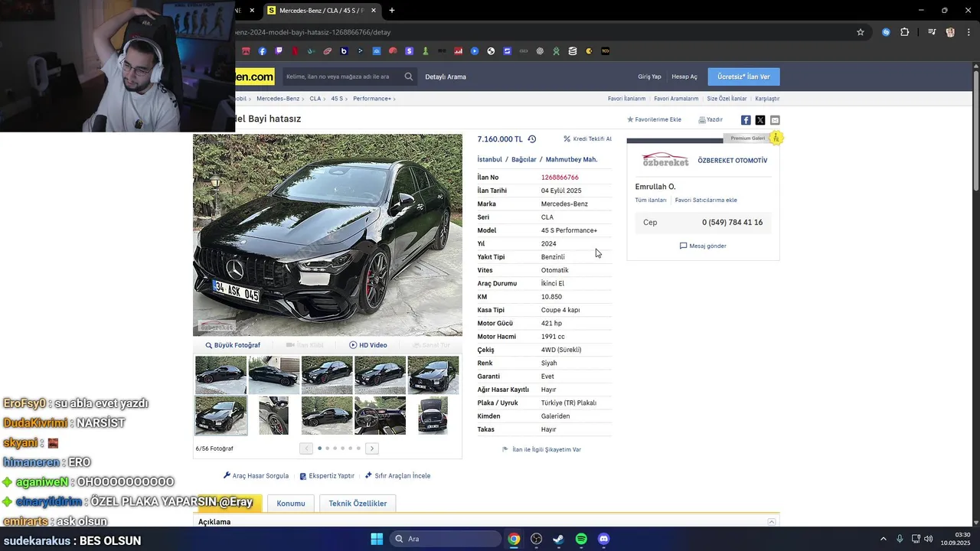Click the Ücretsiz İlan Ver button

point(743,77)
